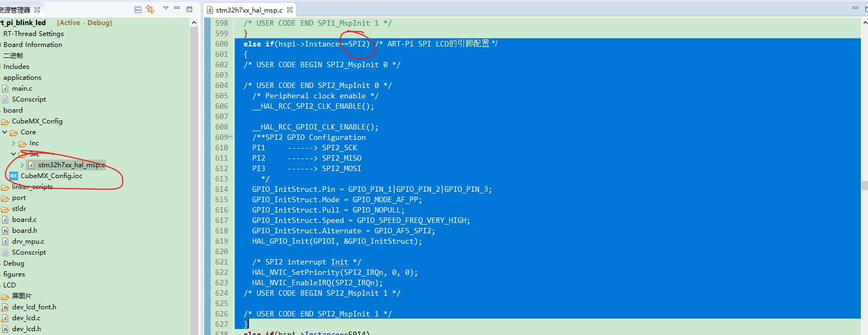Click the linker_scripts folder icon
The image size is (868, 335).
[x=5, y=187]
